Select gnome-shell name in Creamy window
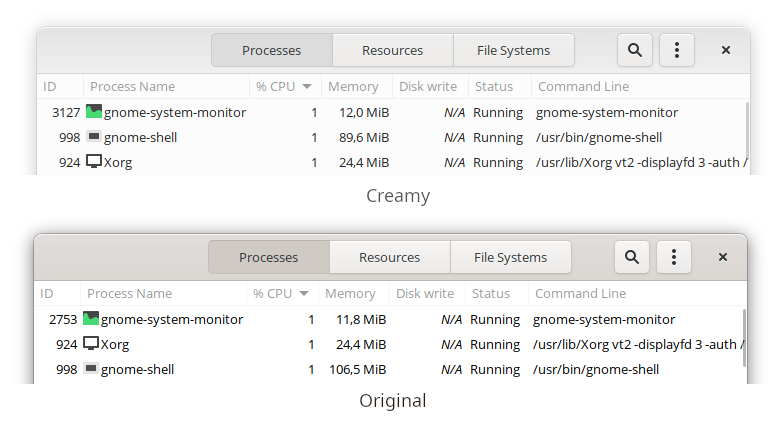This screenshot has height=423, width=777. click(x=140, y=138)
